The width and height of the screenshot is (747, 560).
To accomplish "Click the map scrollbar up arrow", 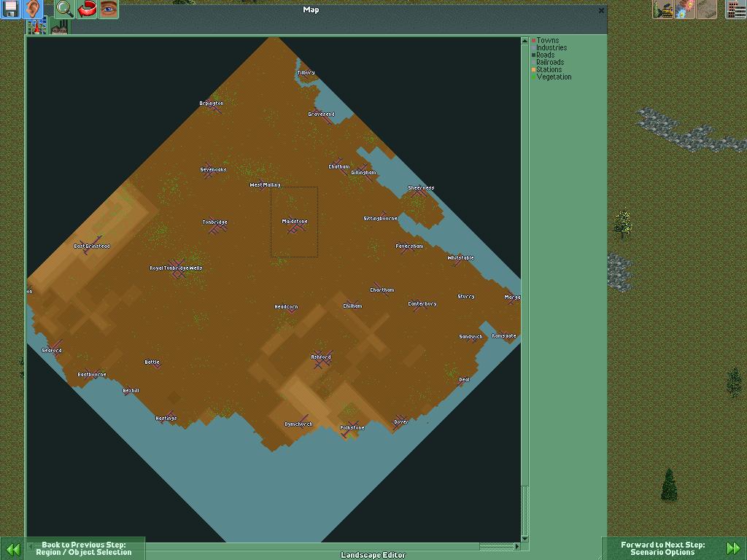I will [525, 41].
